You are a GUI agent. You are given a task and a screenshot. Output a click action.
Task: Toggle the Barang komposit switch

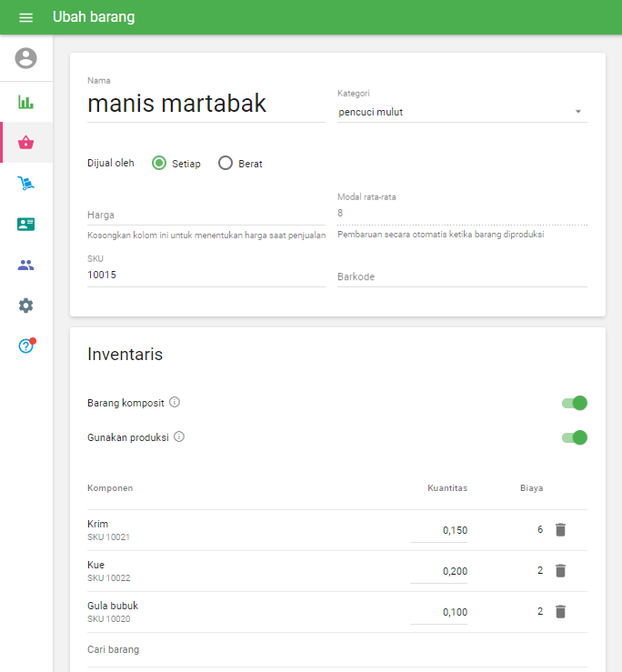(x=575, y=403)
